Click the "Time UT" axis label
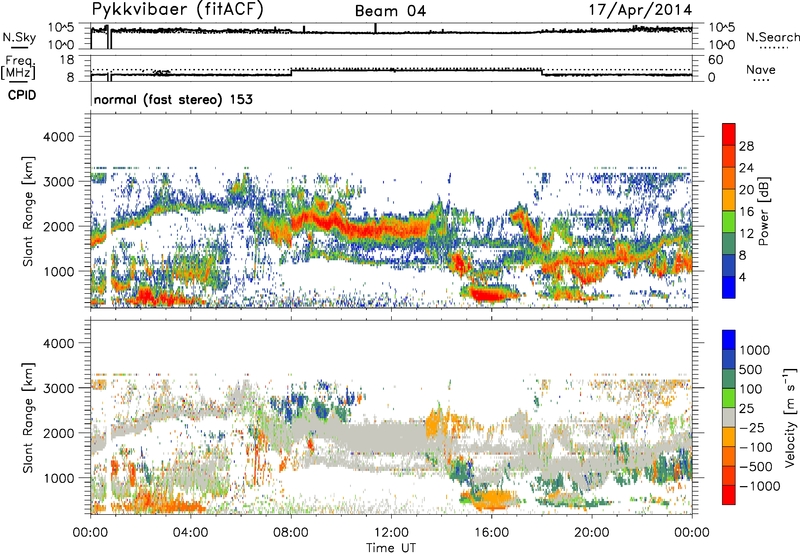 click(391, 548)
